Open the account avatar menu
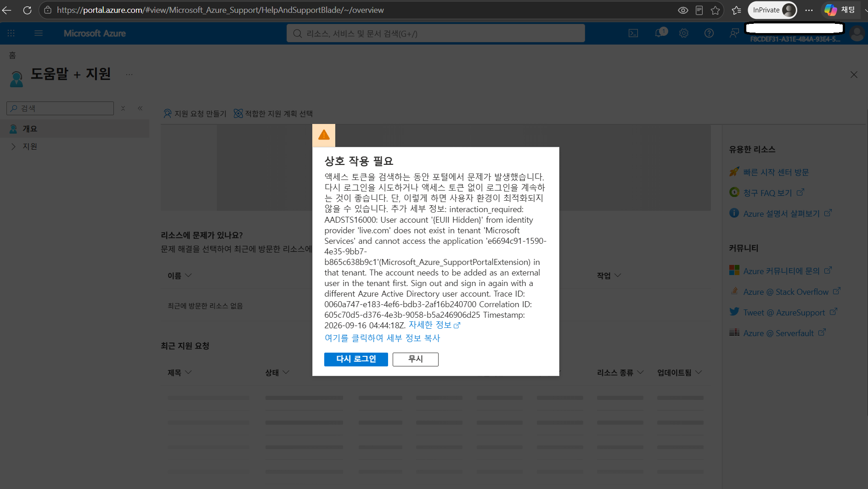The height and width of the screenshot is (489, 868). click(x=857, y=33)
